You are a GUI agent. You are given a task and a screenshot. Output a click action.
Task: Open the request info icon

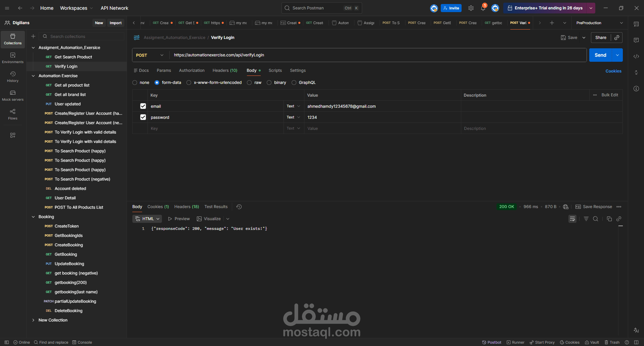click(x=636, y=89)
